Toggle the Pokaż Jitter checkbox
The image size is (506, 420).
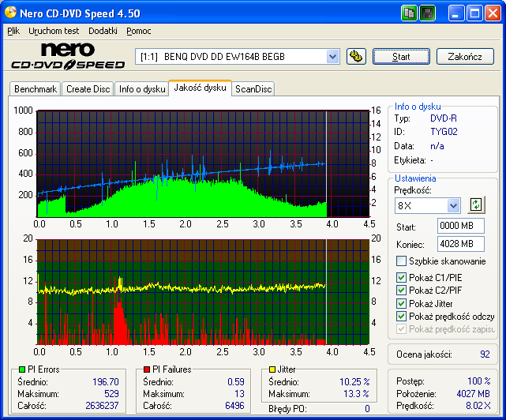coord(401,303)
